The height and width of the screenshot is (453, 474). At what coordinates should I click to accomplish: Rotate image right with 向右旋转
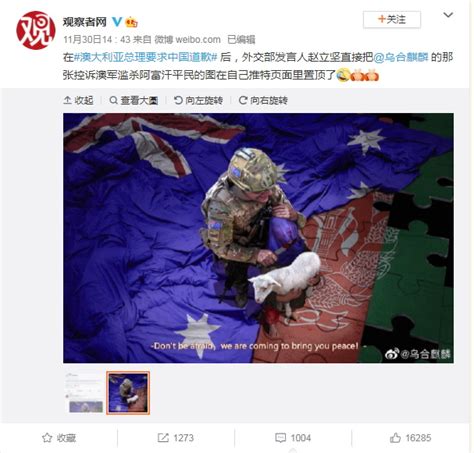click(x=263, y=100)
